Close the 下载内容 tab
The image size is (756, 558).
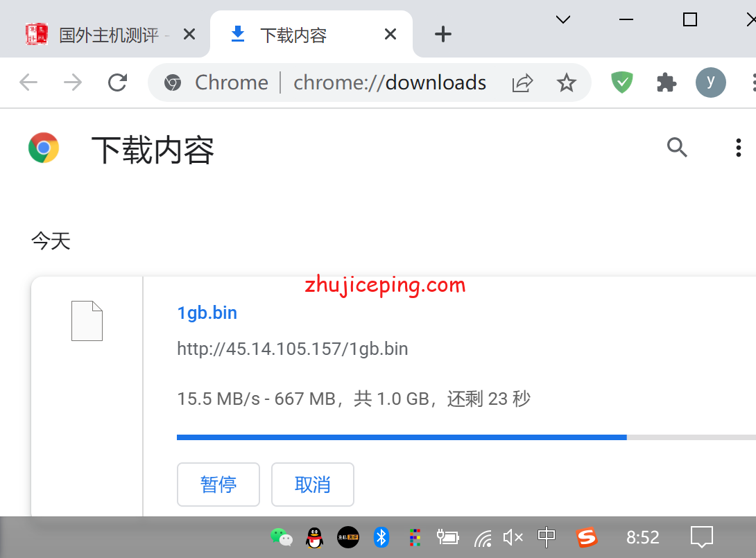pyautogui.click(x=390, y=34)
